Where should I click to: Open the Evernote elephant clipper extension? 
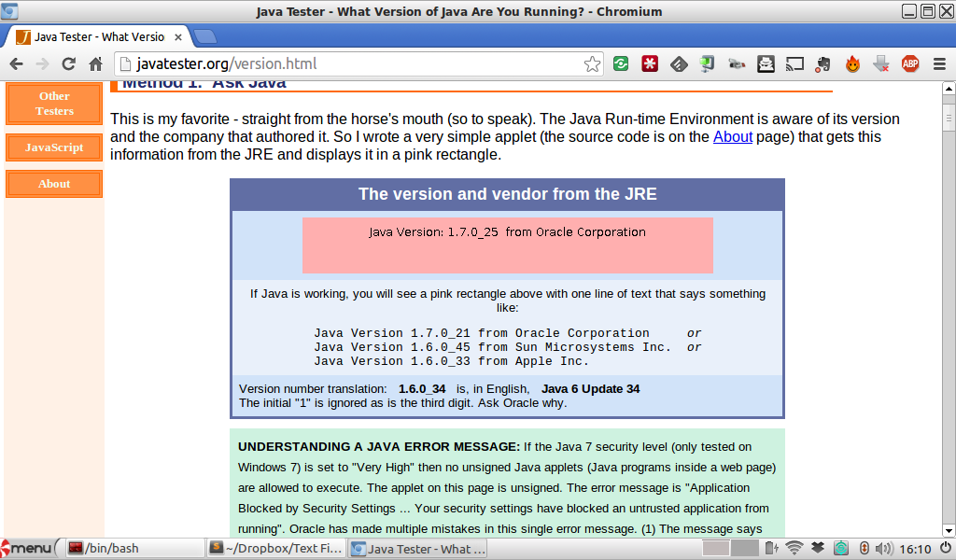click(823, 64)
